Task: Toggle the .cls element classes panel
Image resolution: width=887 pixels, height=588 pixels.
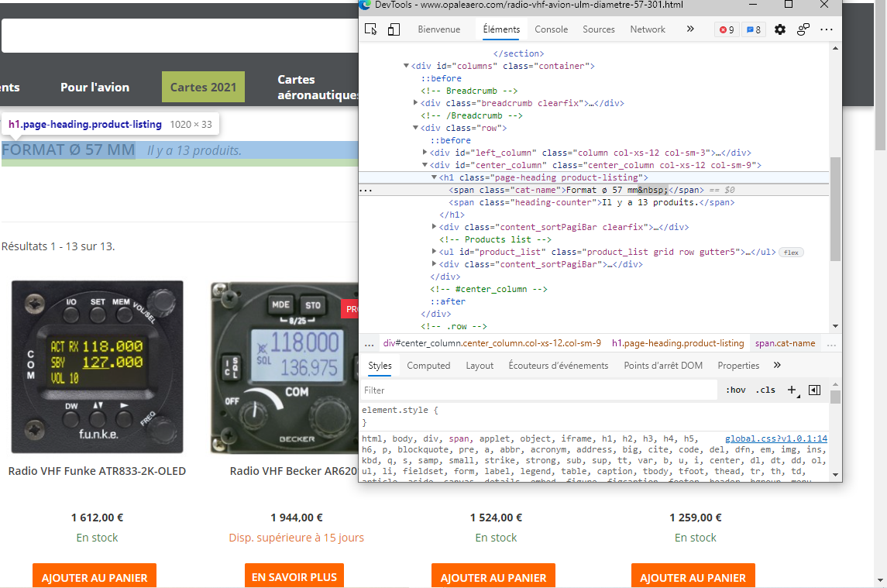Action: click(x=765, y=390)
